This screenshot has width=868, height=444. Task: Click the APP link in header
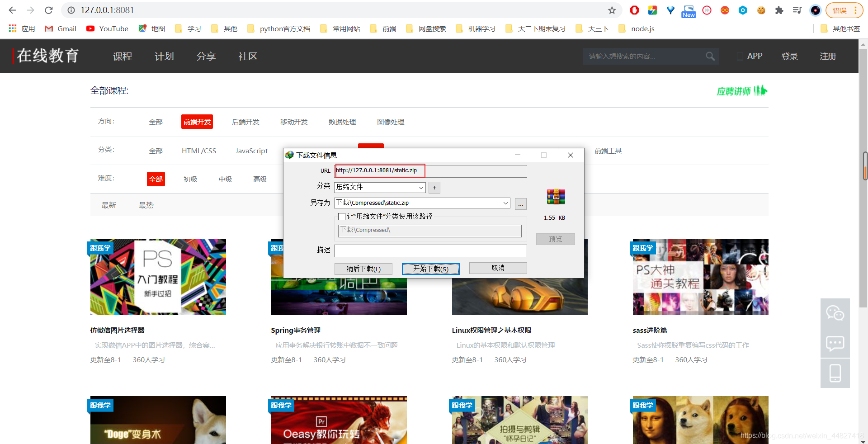755,56
